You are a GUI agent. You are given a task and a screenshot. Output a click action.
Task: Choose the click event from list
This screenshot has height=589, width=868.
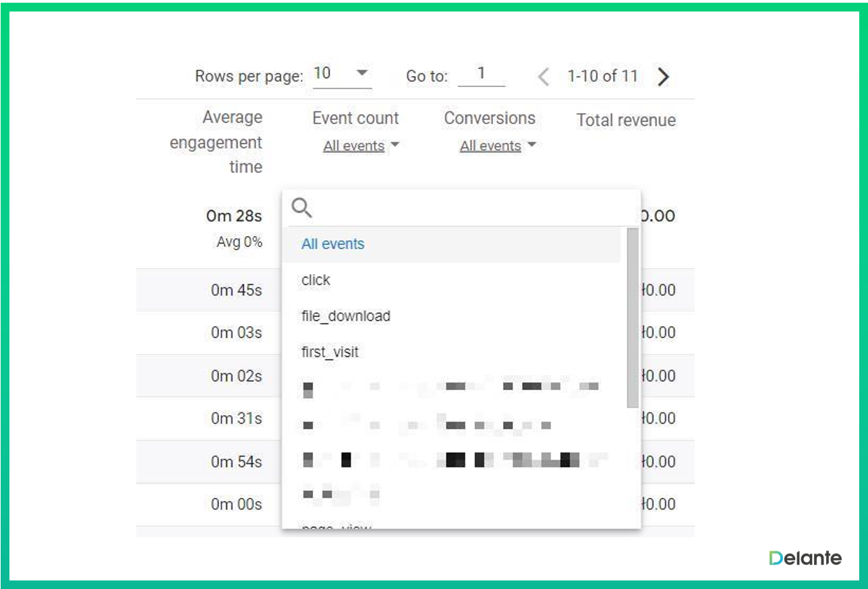316,280
